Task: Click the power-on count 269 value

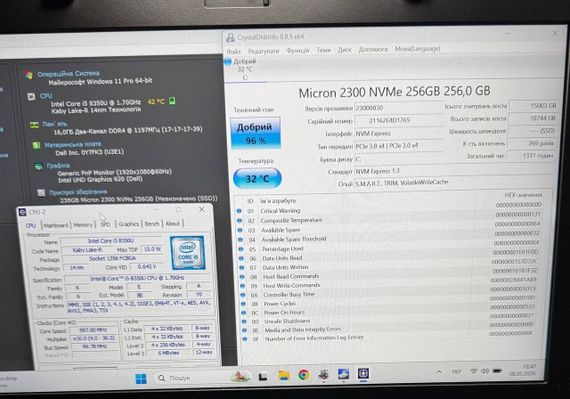Action: coord(531,143)
